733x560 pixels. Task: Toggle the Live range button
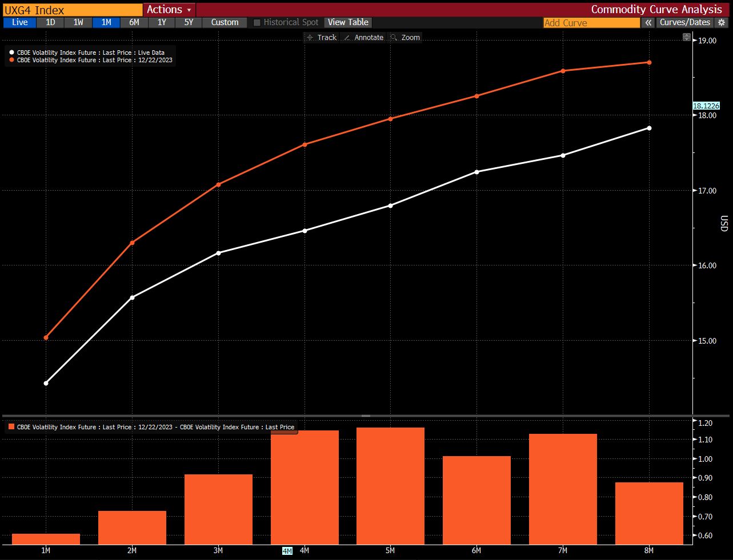19,22
